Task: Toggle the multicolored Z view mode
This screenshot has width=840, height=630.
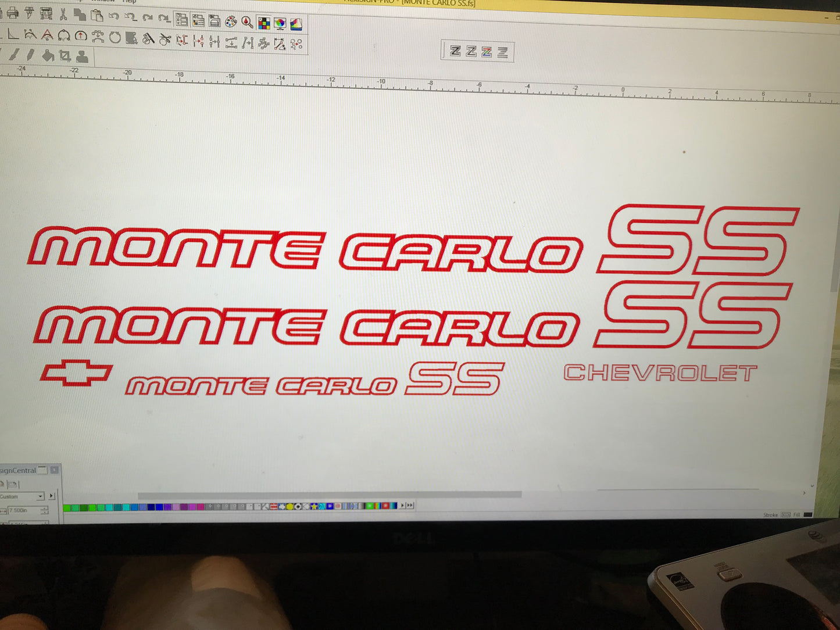Action: tap(487, 52)
